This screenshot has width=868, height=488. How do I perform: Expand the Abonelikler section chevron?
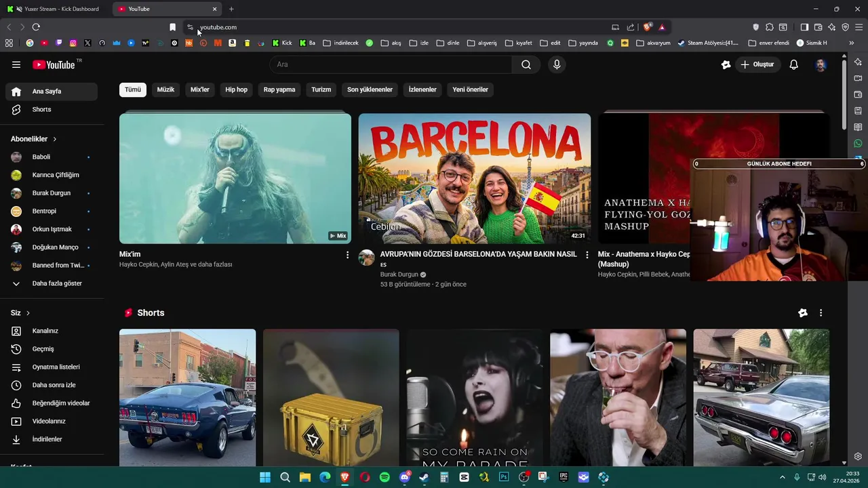[54, 139]
